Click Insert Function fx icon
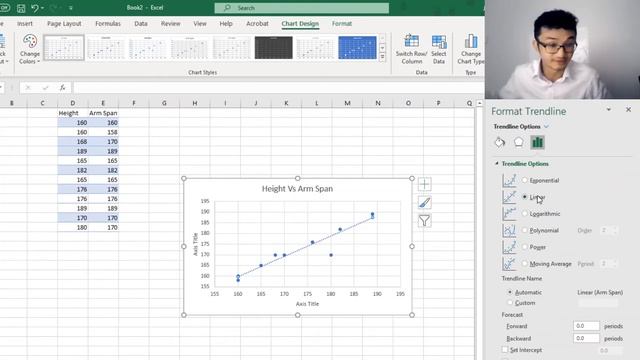Viewport: 640px width, 360px height. (62, 87)
